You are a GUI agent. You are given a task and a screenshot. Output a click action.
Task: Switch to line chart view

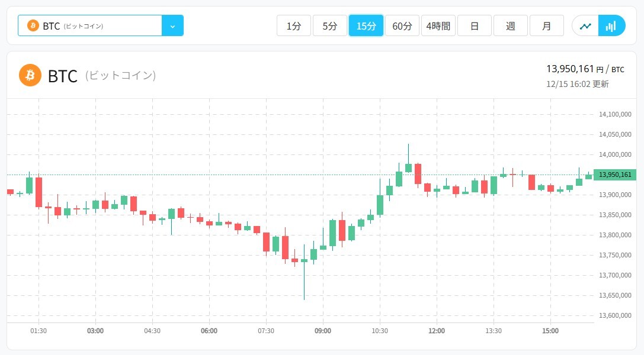tap(585, 26)
